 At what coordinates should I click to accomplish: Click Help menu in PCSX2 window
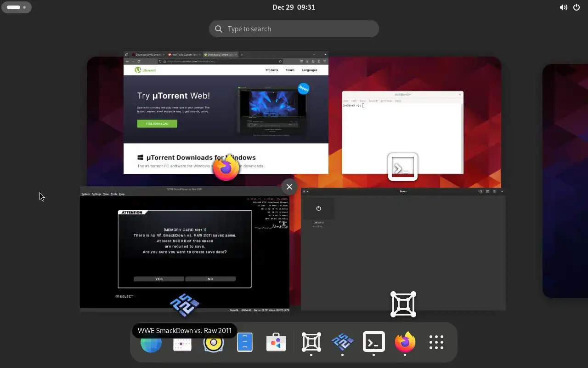point(122,194)
